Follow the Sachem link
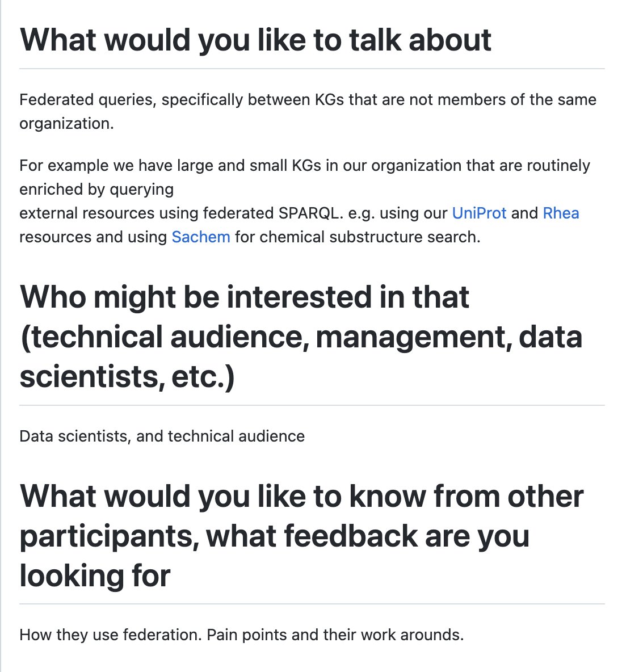This screenshot has height=672, width=622. 200,237
